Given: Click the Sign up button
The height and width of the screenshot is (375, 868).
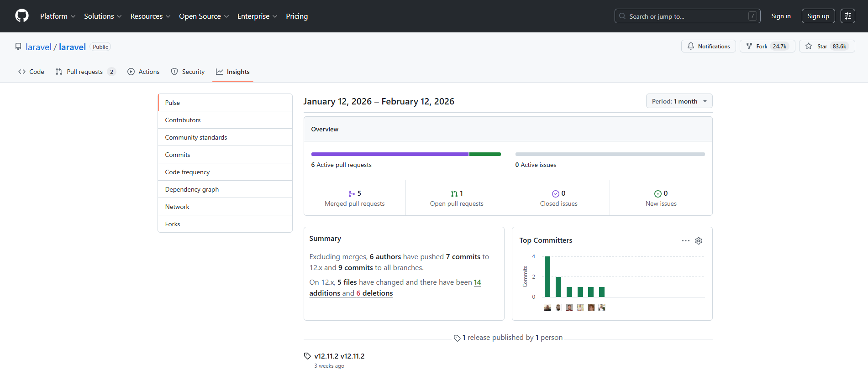Looking at the screenshot, I should tap(818, 16).
